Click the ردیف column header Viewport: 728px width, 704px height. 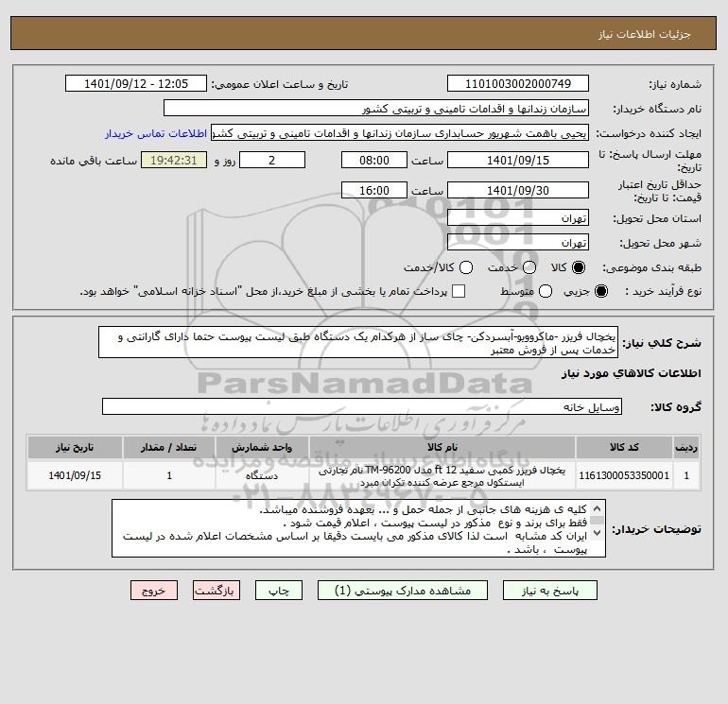[686, 447]
